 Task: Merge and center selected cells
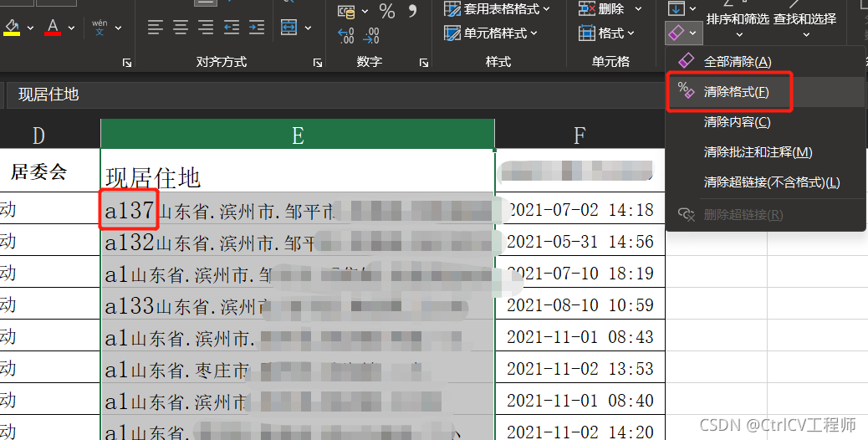click(x=289, y=27)
